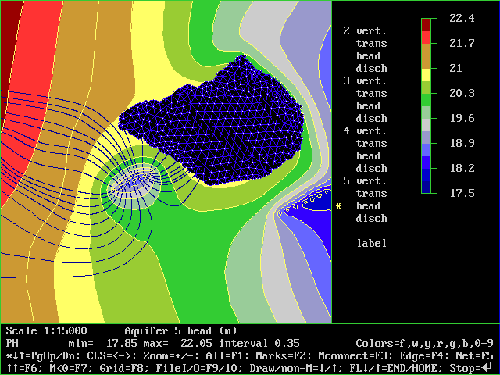Select 'disch' under aquifer 5

click(x=371, y=218)
